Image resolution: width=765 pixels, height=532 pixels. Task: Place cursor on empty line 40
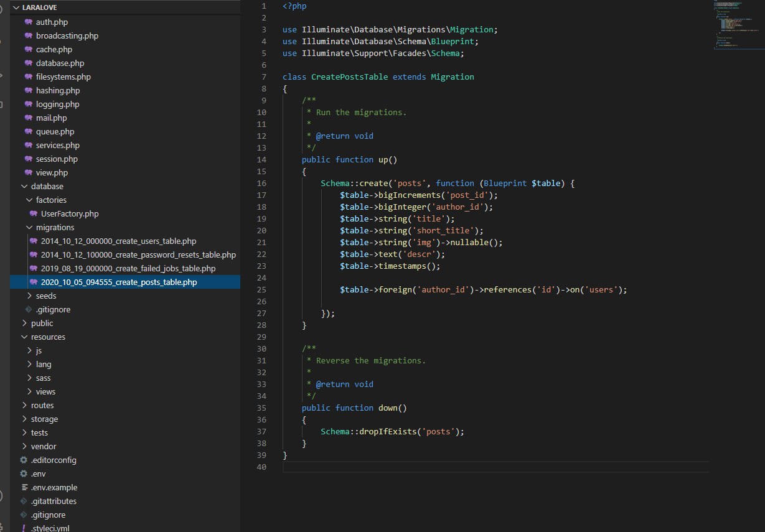pos(495,467)
